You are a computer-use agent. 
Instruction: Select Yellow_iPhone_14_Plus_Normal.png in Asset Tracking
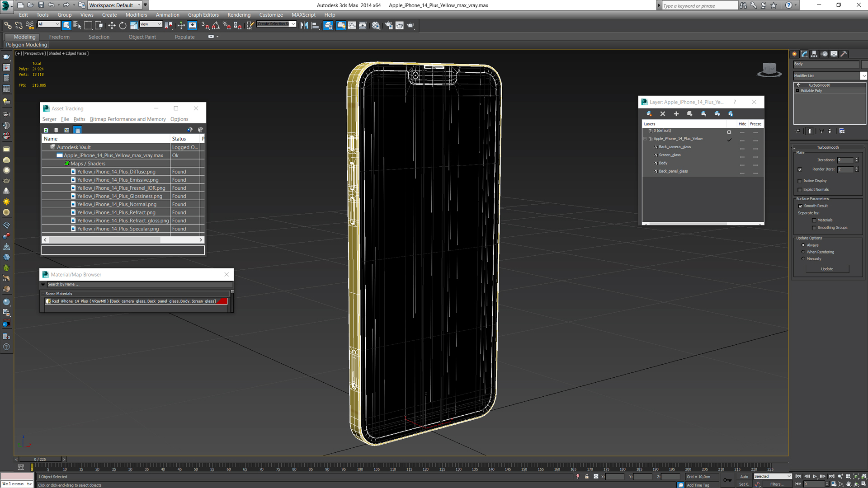117,204
